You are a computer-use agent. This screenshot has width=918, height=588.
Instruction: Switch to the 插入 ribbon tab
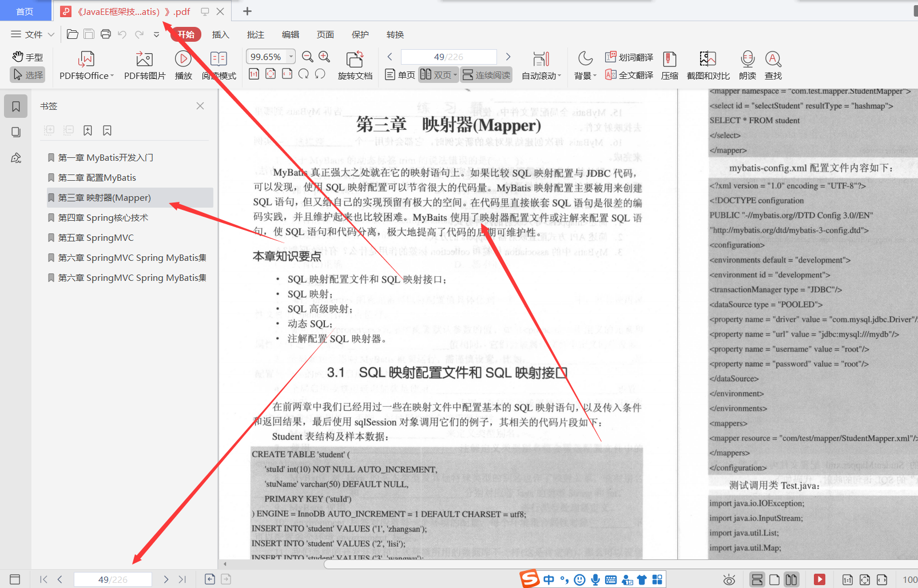220,34
